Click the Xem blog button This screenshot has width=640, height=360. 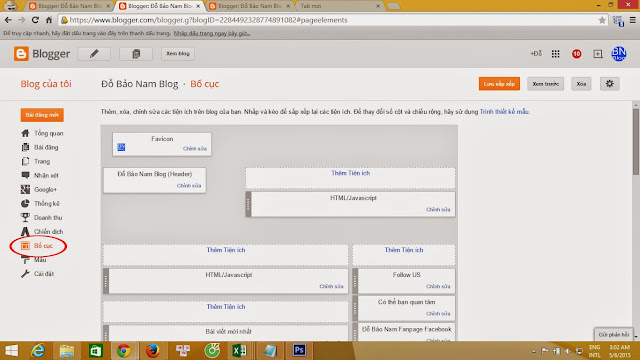178,53
